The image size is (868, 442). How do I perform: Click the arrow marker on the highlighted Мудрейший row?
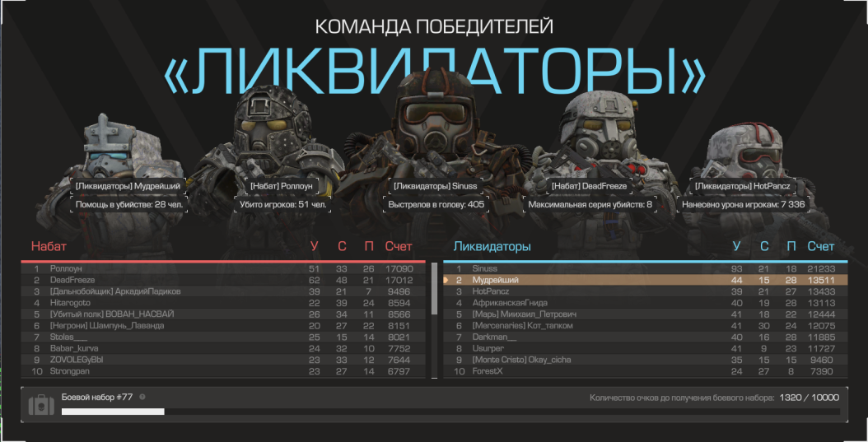point(446,280)
